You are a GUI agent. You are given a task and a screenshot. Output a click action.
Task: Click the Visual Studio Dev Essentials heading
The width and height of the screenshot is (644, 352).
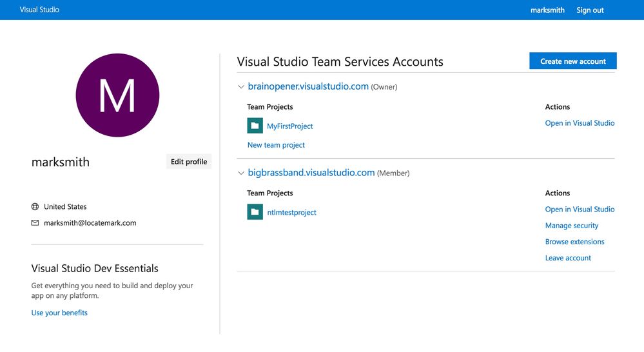click(x=95, y=268)
